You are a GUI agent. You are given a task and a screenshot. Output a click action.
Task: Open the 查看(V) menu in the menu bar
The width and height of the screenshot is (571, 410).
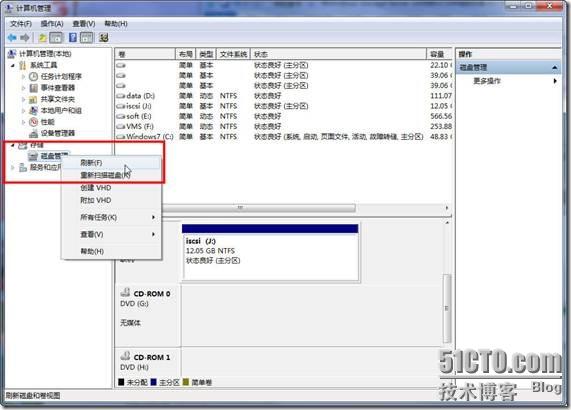[x=84, y=24]
